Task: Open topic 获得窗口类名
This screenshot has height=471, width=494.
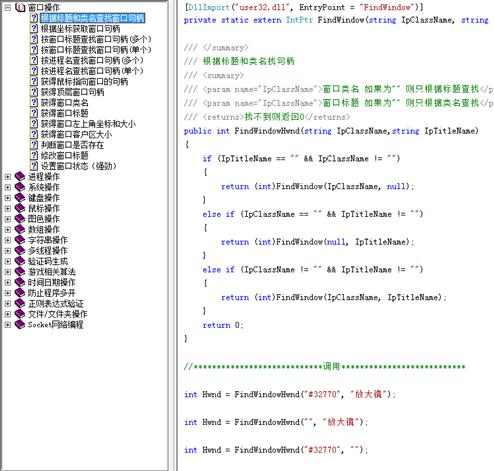Action: point(65,103)
